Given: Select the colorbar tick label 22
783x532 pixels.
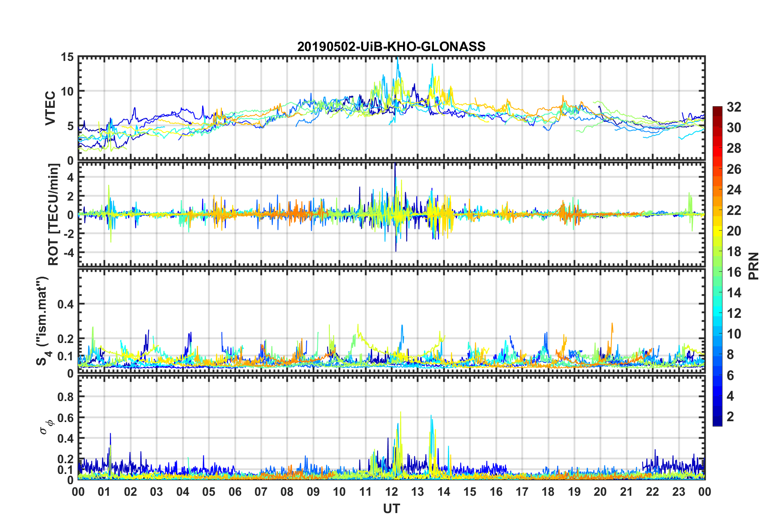Looking at the screenshot, I should [734, 210].
